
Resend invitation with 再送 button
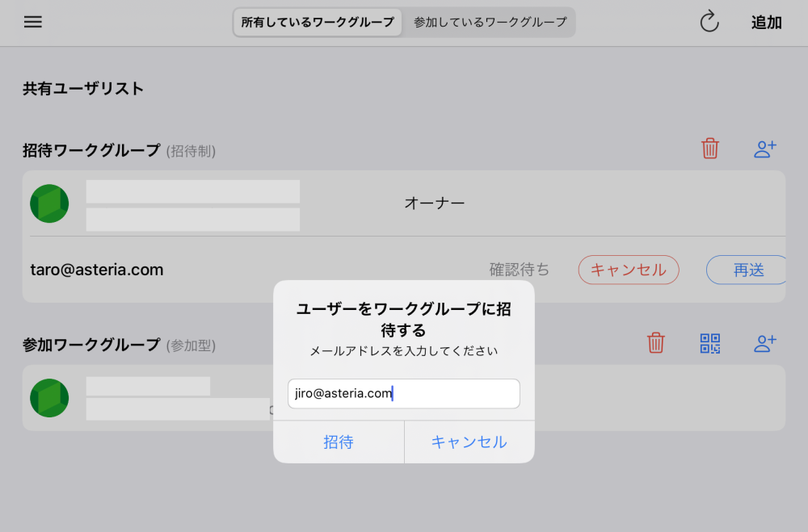pyautogui.click(x=747, y=270)
